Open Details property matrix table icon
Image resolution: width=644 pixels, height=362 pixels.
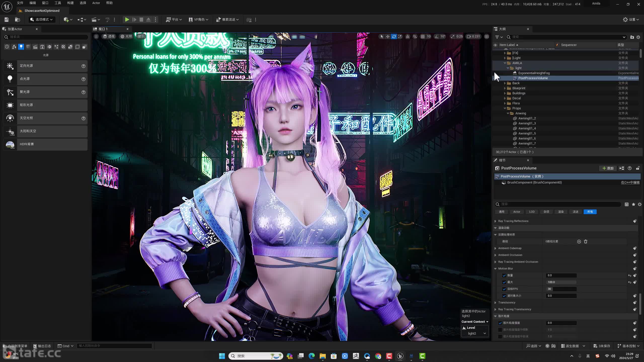627,204
